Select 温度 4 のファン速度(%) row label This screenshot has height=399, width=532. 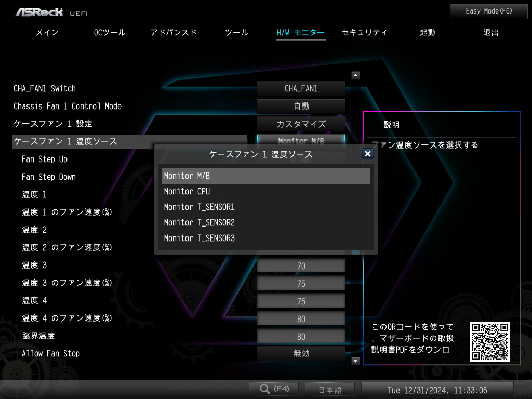tap(67, 318)
